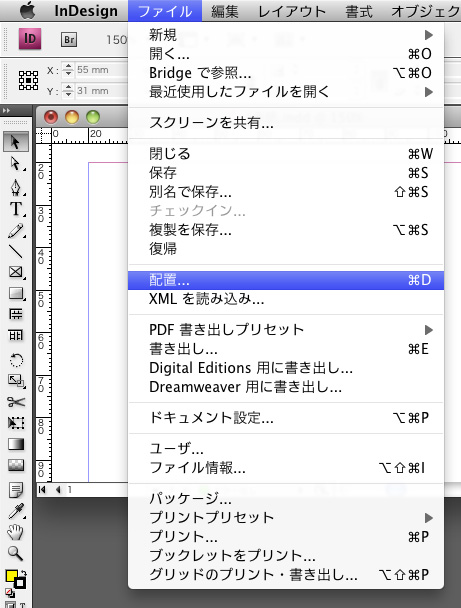This screenshot has width=461, height=608.
Task: Select the Pencil tool
Action: [16, 230]
